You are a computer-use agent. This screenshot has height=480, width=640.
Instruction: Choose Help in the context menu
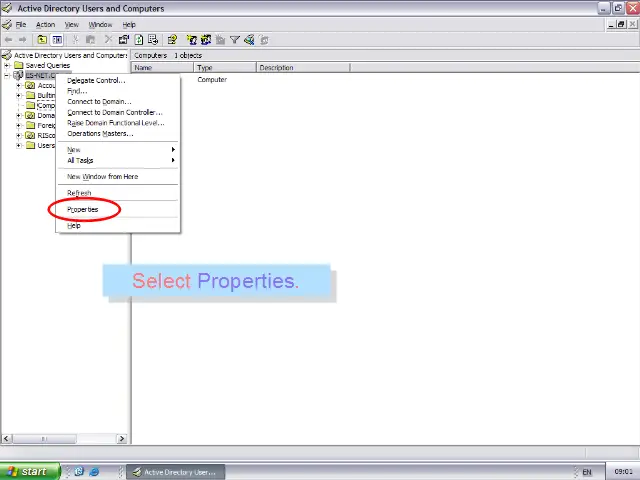point(118,225)
